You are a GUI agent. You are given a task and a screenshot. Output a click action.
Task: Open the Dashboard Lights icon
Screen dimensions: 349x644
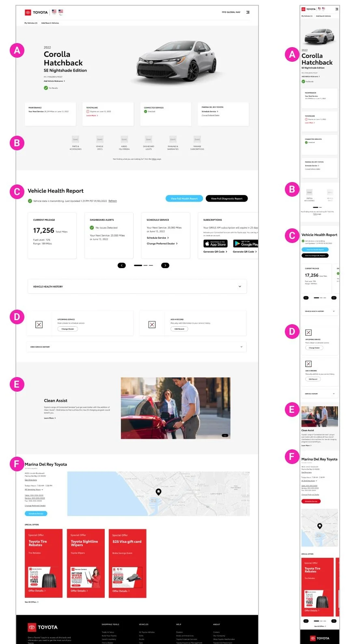149,139
